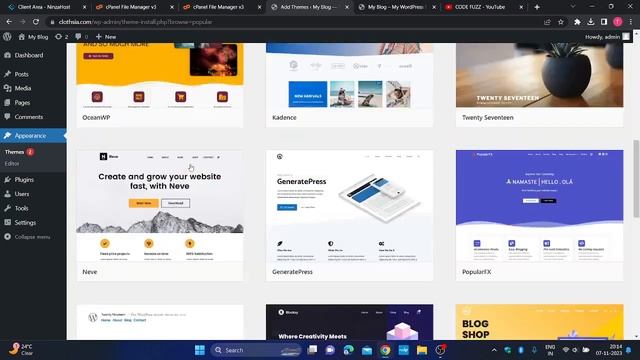Open Chrome from the taskbar
This screenshot has width=640, height=360.
385,350
